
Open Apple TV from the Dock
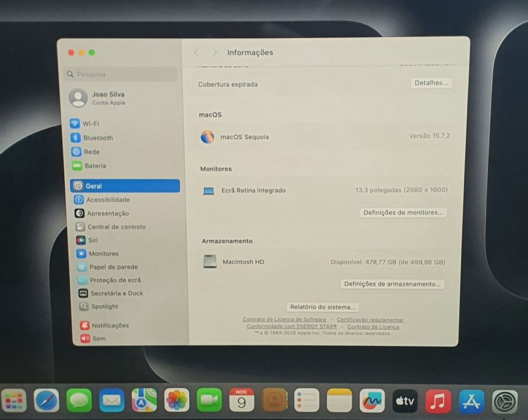pos(405,401)
